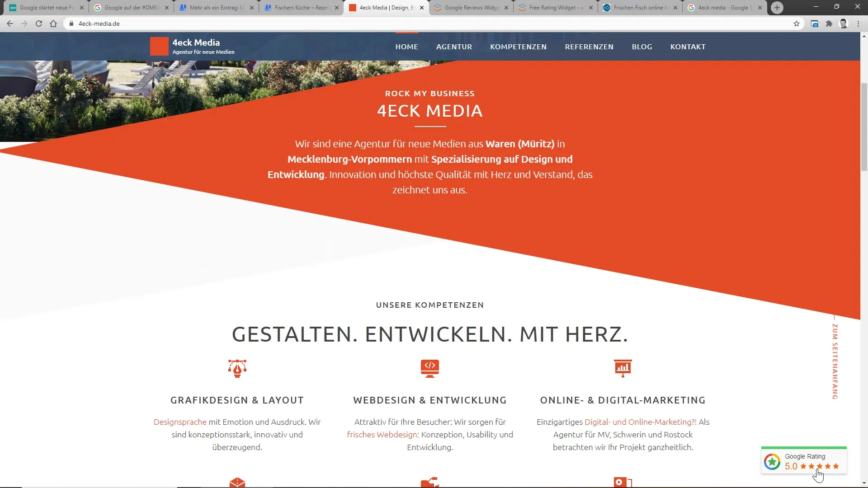Viewport: 868px width, 488px height.
Task: Click the Google Rating star badge icon
Action: tap(773, 462)
